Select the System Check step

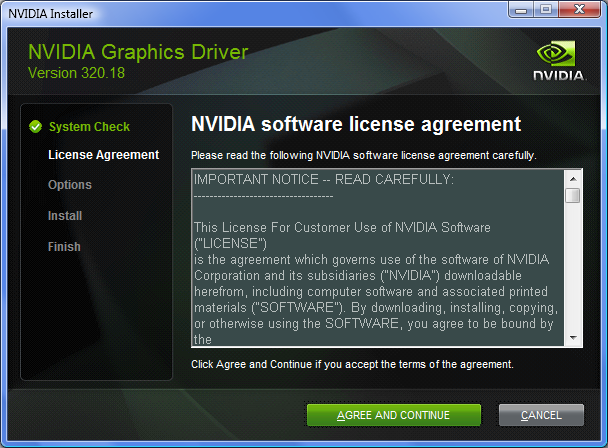(89, 127)
